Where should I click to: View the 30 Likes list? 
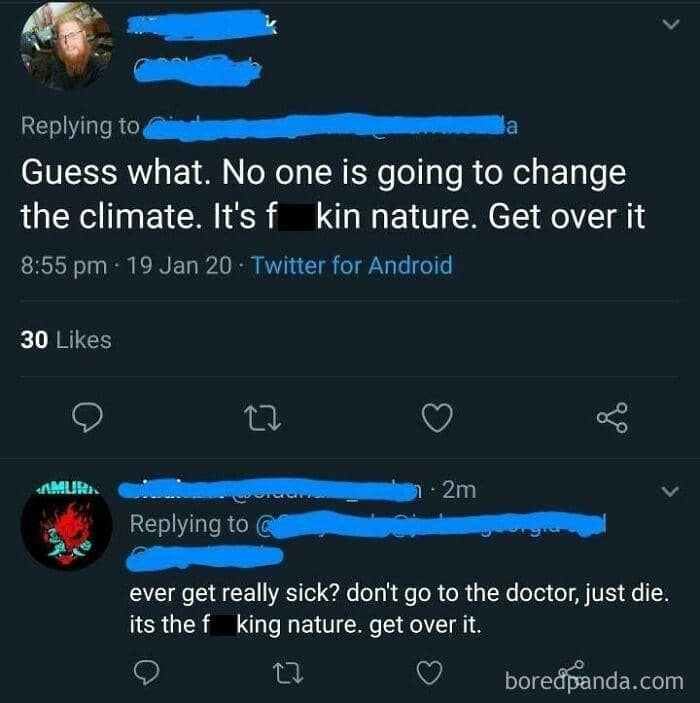(66, 340)
